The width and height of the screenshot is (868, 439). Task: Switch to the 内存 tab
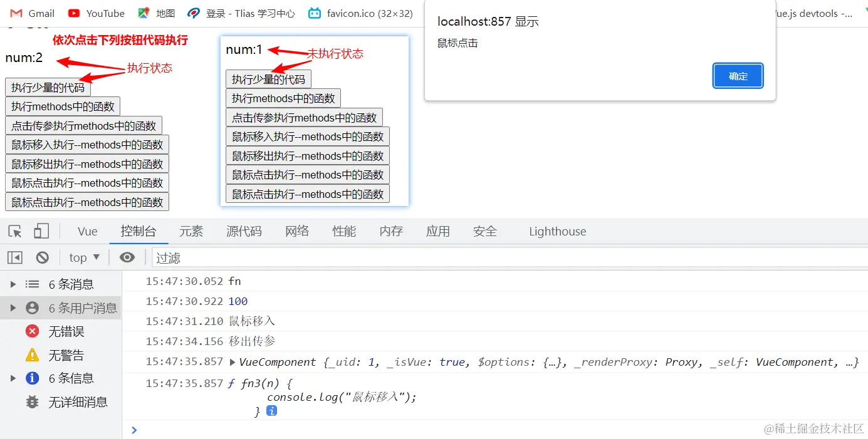(x=391, y=231)
